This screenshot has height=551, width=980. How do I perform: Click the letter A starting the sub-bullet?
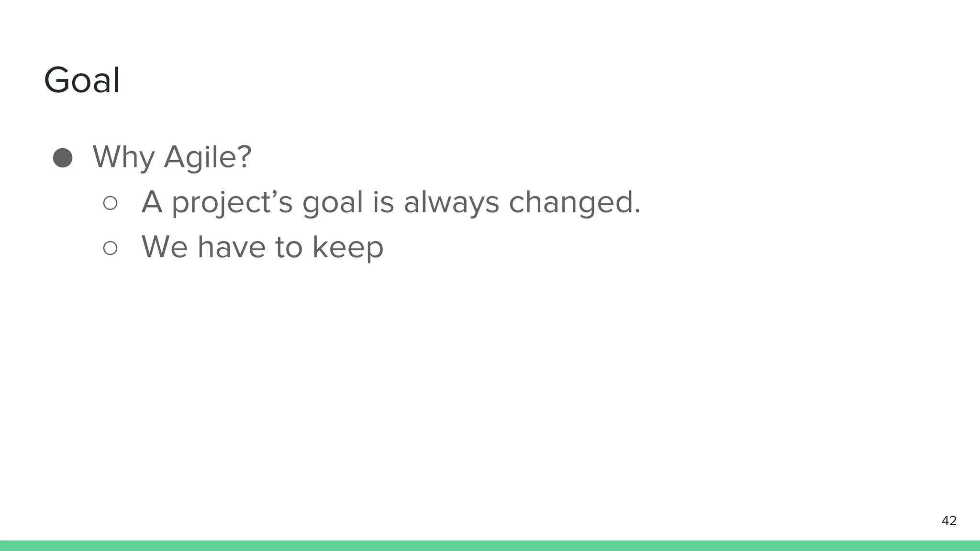[152, 202]
